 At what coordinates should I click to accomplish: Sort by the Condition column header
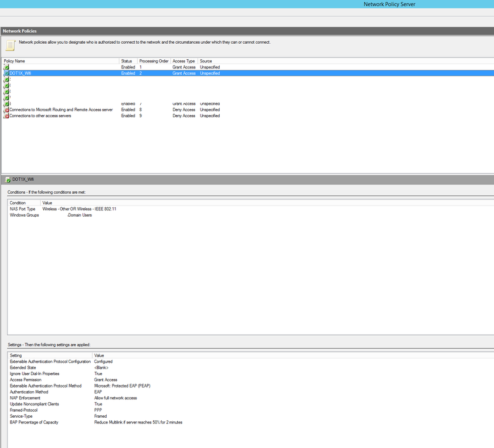[19, 203]
